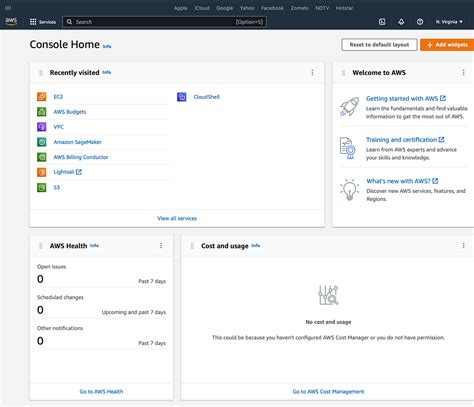Click the AWS Billing Conductor icon
This screenshot has width=474, height=407.
pyautogui.click(x=42, y=157)
